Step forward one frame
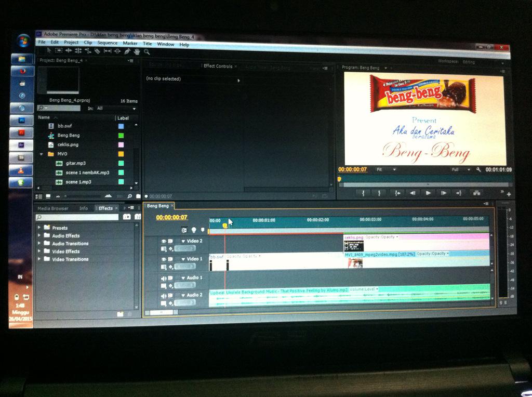The image size is (532, 397). (x=444, y=193)
